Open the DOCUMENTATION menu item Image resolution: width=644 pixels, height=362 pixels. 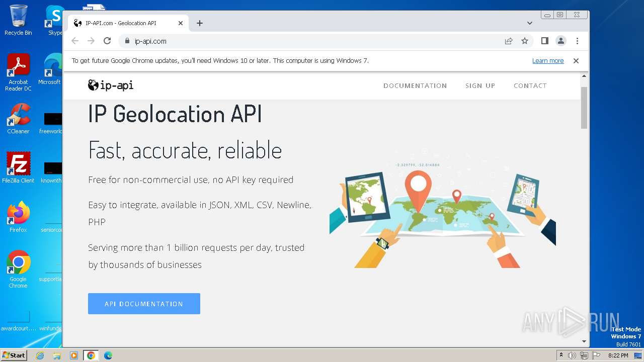click(x=415, y=86)
